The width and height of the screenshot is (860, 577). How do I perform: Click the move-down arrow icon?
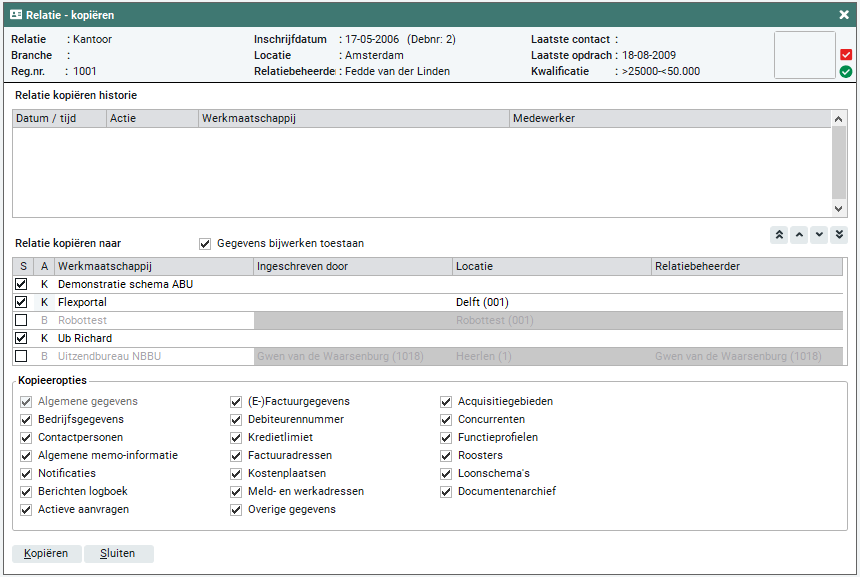click(819, 235)
